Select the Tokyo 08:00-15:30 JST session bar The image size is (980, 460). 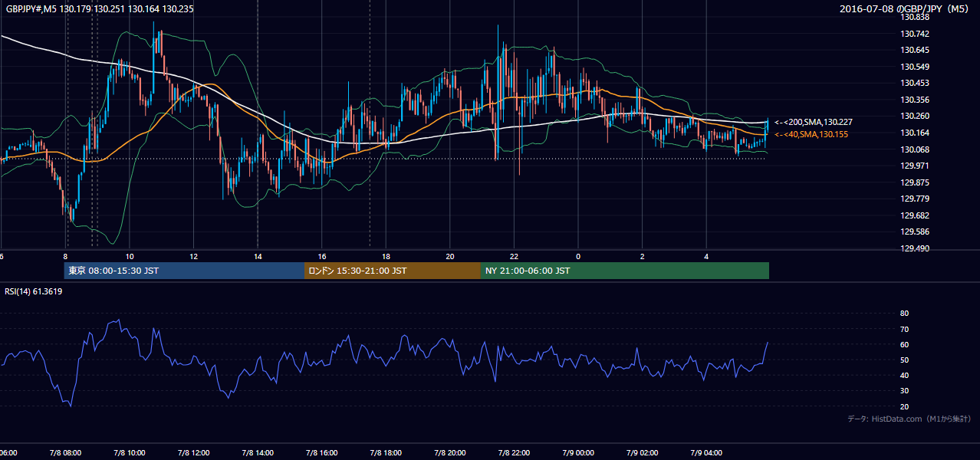(x=184, y=271)
